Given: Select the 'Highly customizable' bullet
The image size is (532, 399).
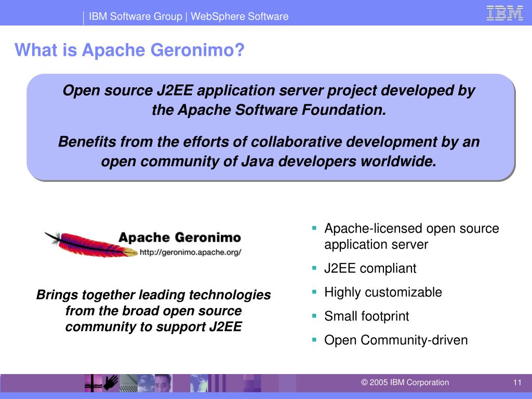Looking at the screenshot, I should pos(383,292).
